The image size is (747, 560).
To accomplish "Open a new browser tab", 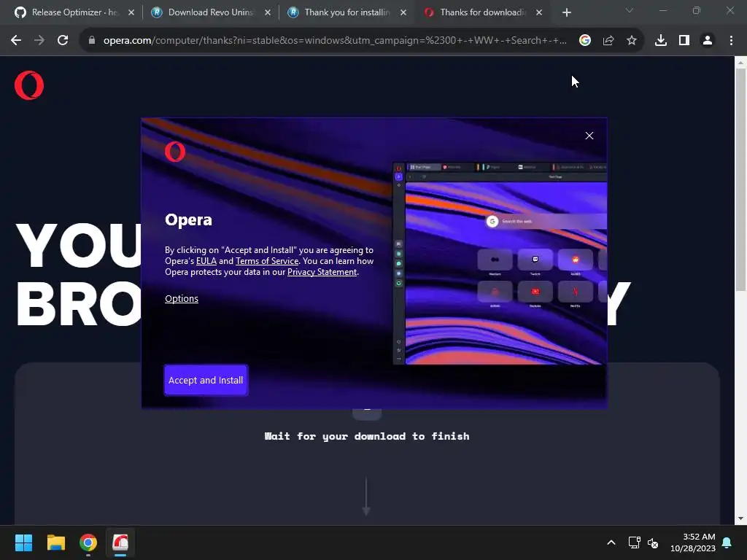I will [x=566, y=12].
